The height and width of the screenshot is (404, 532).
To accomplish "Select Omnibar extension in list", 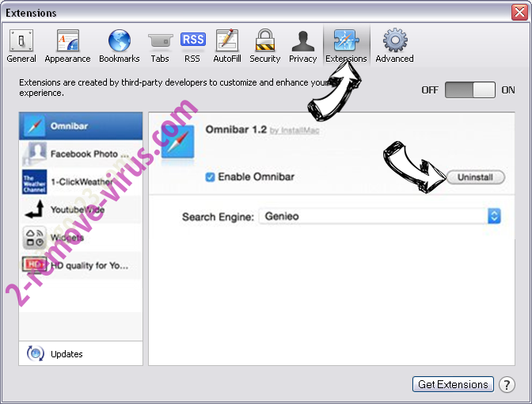I will tap(81, 126).
